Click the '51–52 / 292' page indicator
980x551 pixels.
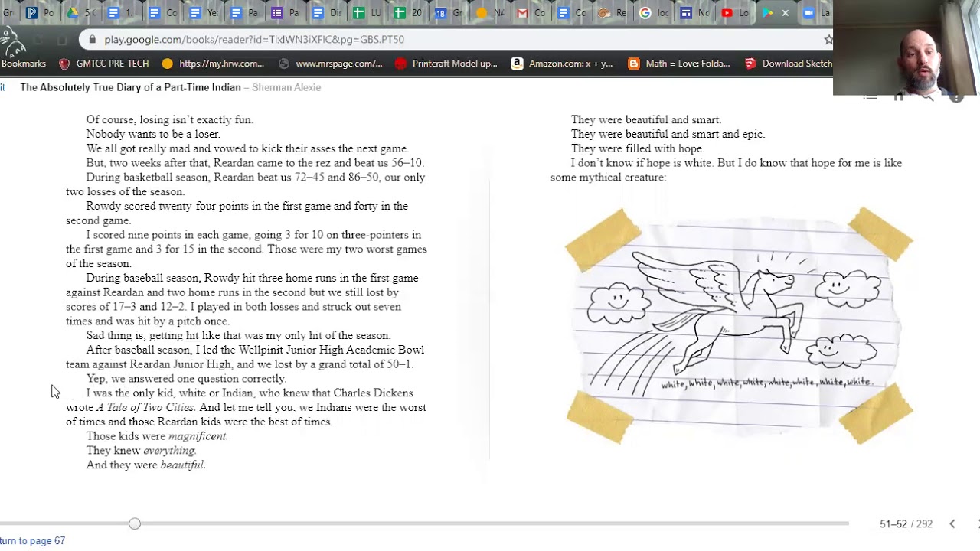tap(906, 524)
